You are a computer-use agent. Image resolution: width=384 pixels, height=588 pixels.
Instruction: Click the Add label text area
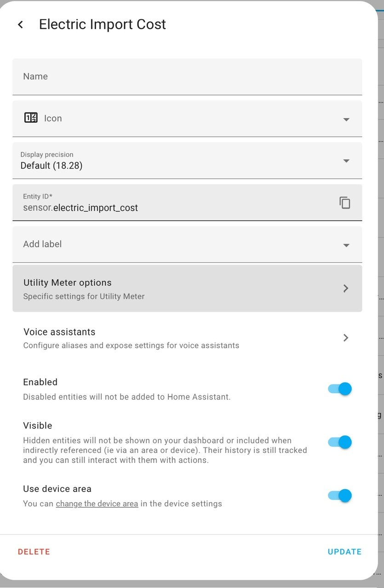tap(175, 244)
